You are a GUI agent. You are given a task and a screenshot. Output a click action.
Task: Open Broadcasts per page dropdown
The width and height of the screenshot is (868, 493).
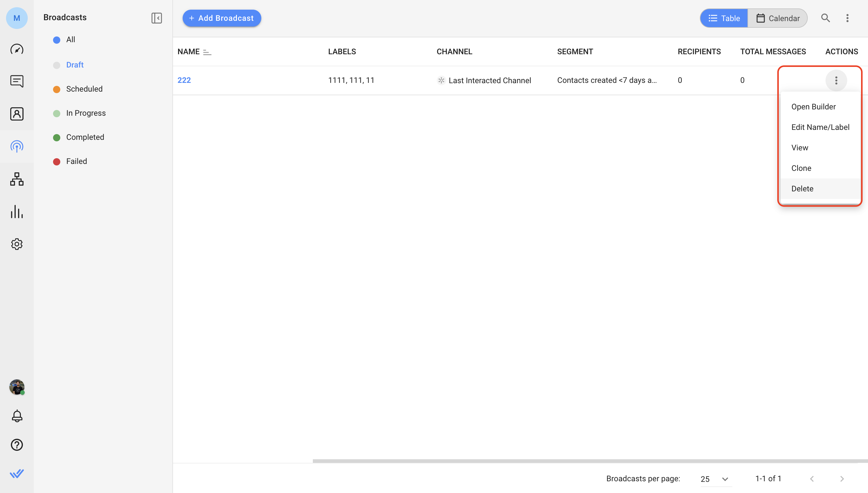pyautogui.click(x=715, y=479)
